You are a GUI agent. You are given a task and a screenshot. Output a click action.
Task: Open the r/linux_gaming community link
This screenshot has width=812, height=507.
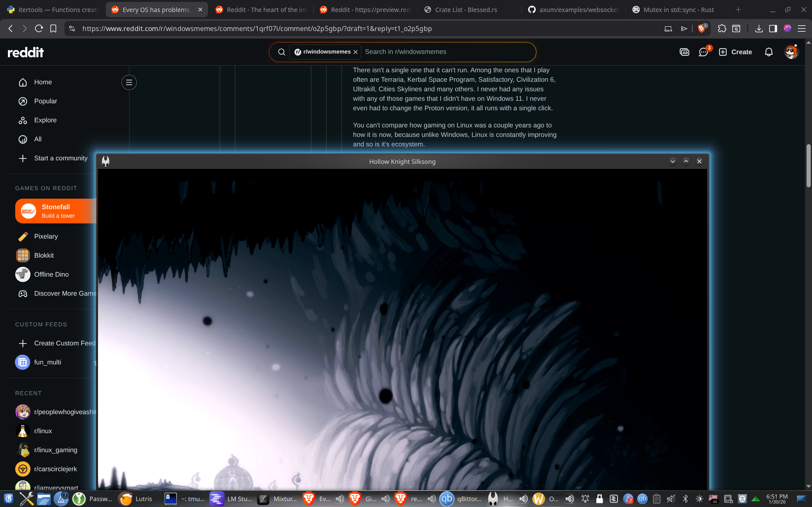pyautogui.click(x=56, y=450)
